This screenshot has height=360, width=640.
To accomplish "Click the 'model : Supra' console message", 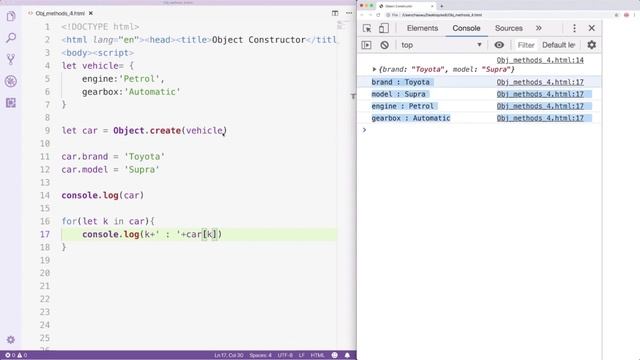I will (398, 94).
